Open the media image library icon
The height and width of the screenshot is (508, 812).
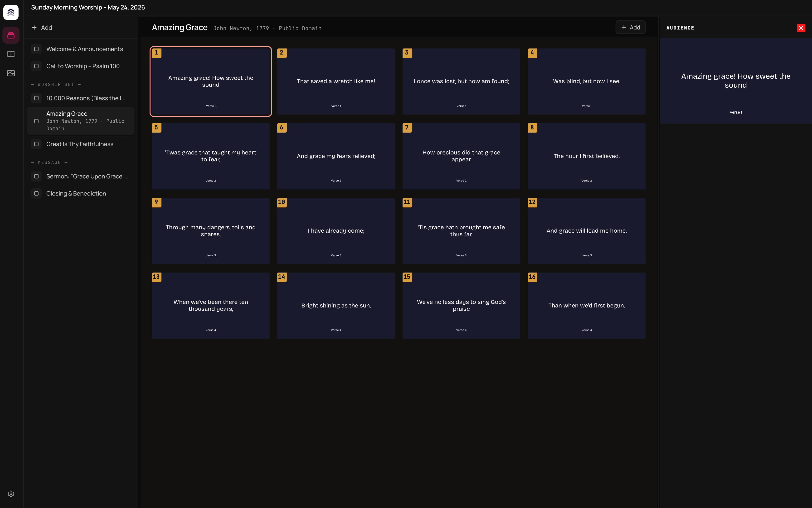(x=11, y=73)
